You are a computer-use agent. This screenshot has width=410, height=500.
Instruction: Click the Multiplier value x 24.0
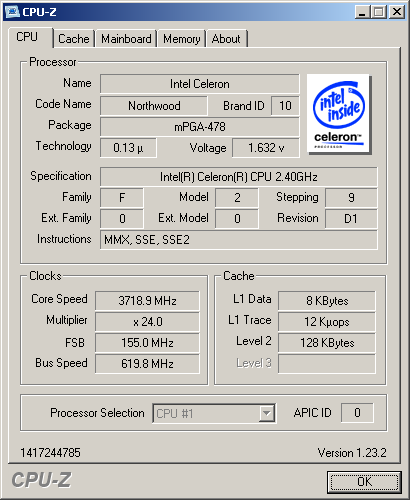click(x=147, y=322)
